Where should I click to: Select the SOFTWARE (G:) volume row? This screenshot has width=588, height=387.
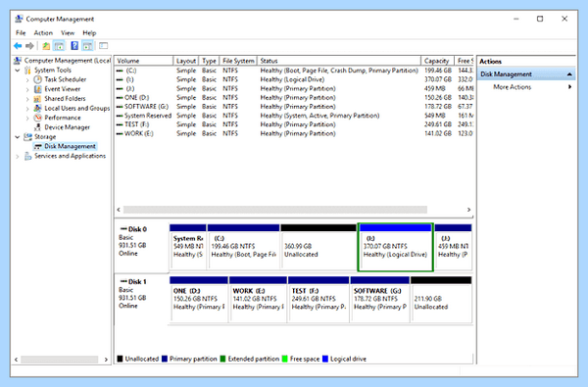(294, 107)
